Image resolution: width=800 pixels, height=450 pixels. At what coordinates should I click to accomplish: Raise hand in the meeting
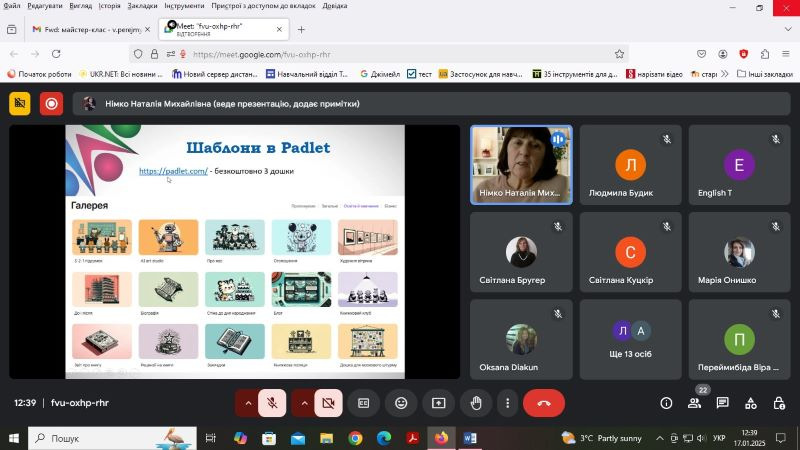pyautogui.click(x=476, y=403)
